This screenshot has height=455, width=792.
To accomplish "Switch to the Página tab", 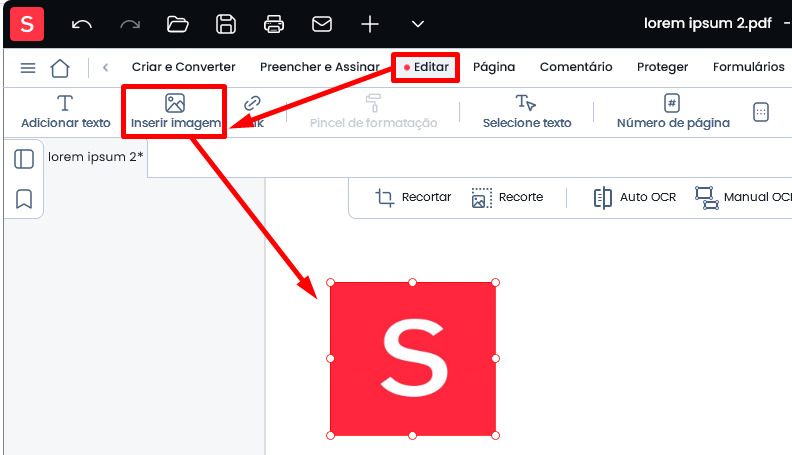I will coord(494,67).
